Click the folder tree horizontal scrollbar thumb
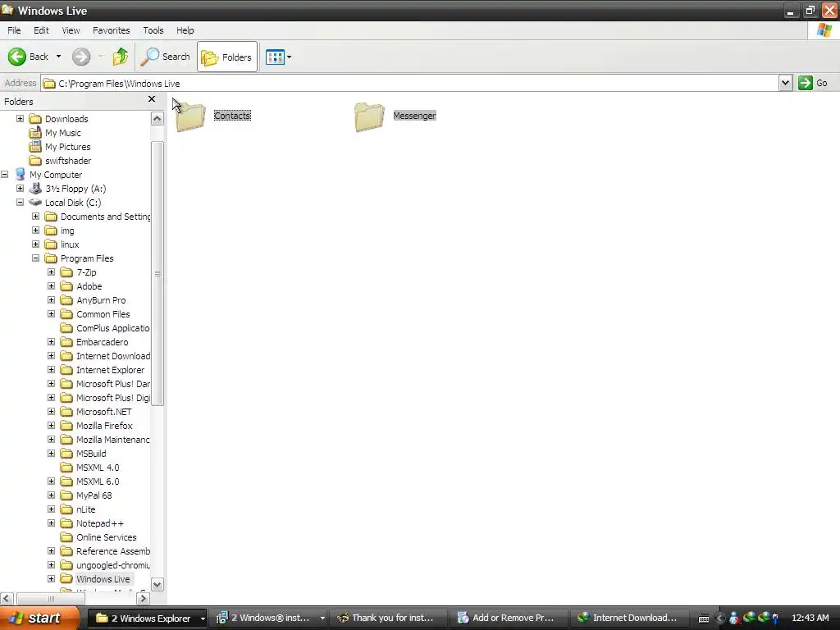Image resolution: width=840 pixels, height=630 pixels. [51, 598]
